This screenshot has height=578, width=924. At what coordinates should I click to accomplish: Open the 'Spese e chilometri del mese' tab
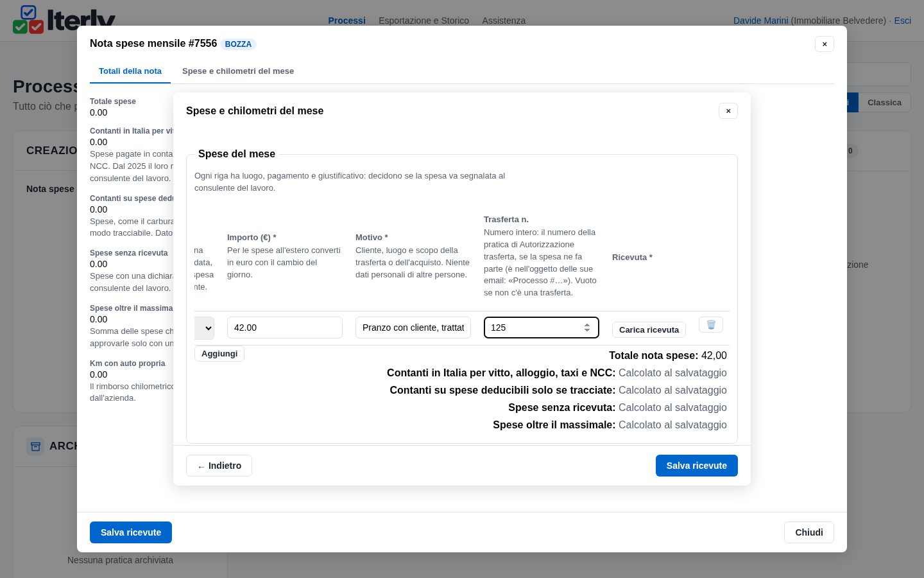[238, 71]
